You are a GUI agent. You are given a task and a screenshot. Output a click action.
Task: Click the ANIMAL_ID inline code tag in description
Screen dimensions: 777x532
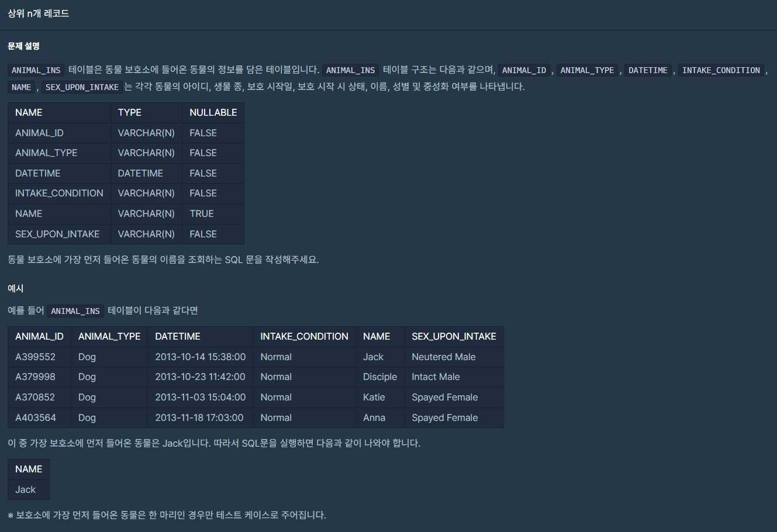coord(524,70)
